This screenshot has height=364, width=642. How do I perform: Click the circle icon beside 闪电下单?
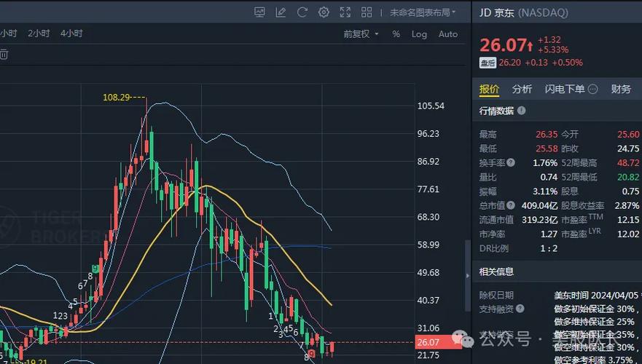[592, 89]
